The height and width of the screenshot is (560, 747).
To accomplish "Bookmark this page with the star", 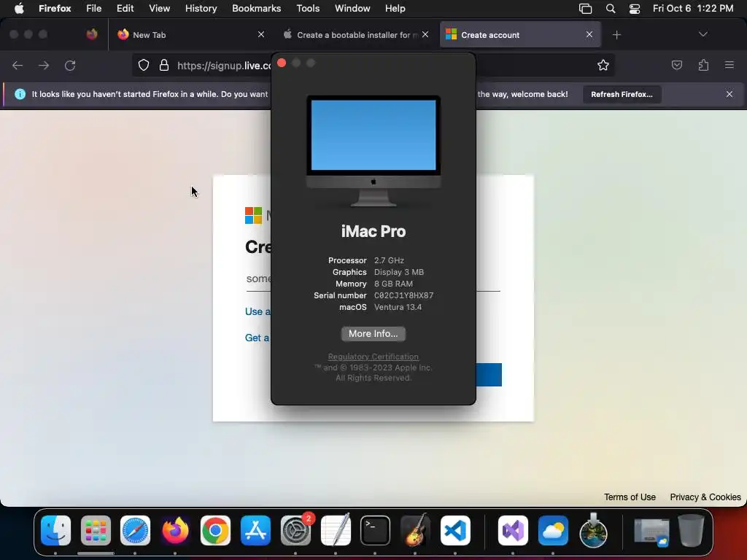I will click(603, 65).
